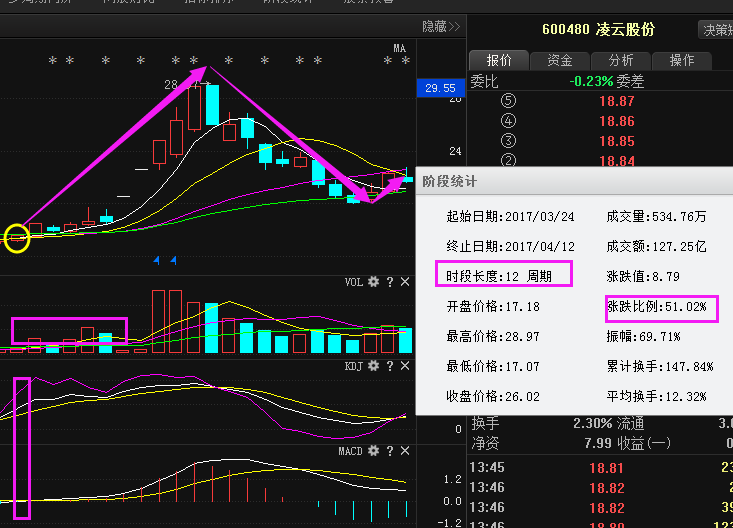733x528 pixels.
Task: Select 起始日期:2017/03/24 in statistics dialog
Action: point(510,217)
